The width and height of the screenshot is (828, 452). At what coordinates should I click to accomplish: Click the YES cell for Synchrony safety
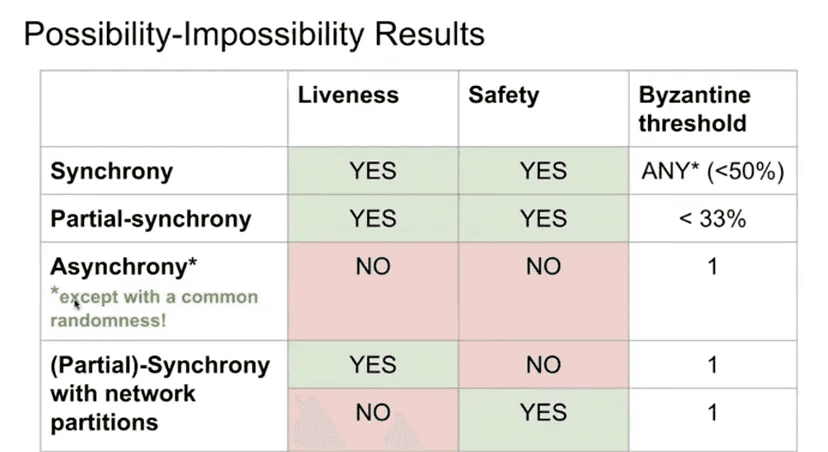point(543,171)
